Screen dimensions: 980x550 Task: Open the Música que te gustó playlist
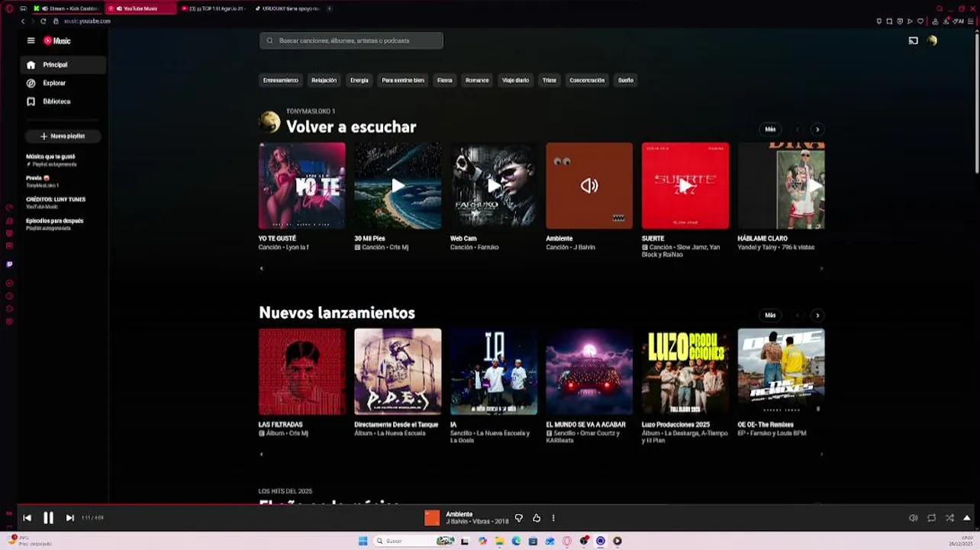tap(64, 160)
